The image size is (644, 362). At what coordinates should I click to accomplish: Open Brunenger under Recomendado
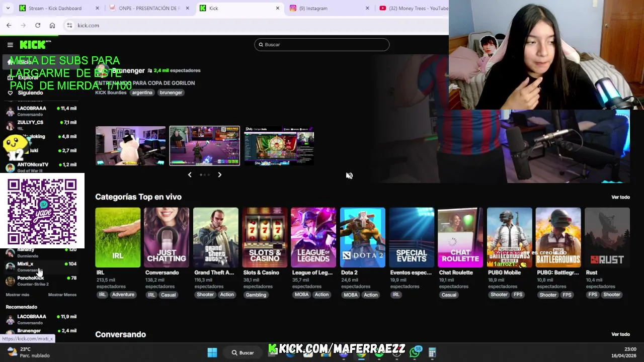[x=40, y=332]
